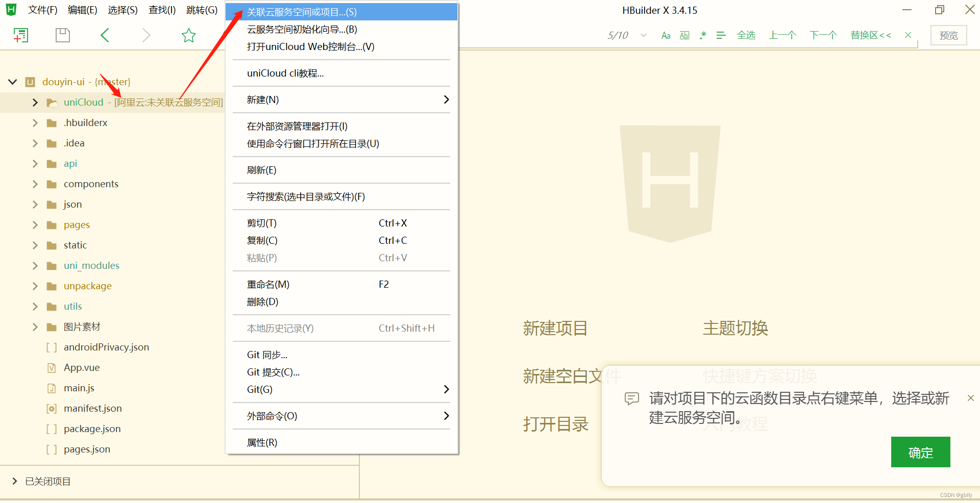The image size is (980, 503).
Task: Choose uniCloud cli教程 menu entry
Action: point(341,73)
